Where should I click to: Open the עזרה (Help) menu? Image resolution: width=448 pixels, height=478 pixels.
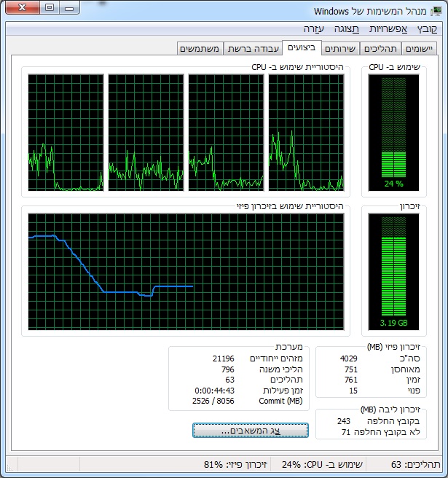[x=315, y=28]
